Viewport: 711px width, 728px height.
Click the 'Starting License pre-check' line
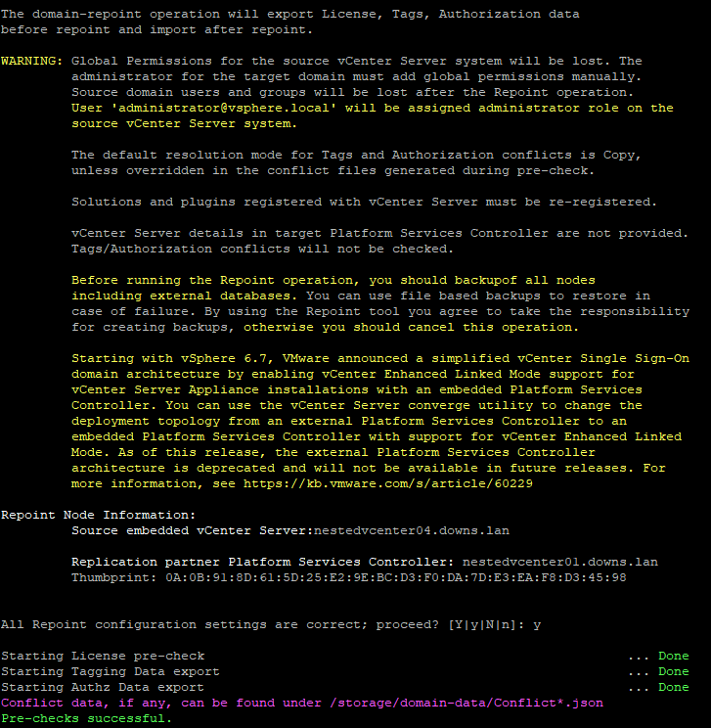(x=103, y=656)
